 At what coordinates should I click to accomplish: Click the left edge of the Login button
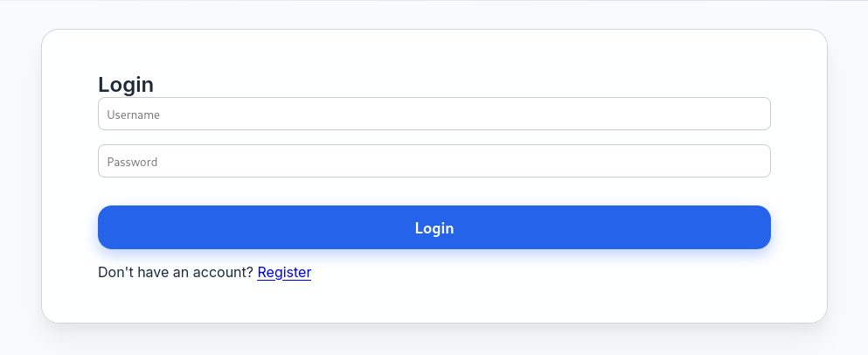tap(110, 227)
